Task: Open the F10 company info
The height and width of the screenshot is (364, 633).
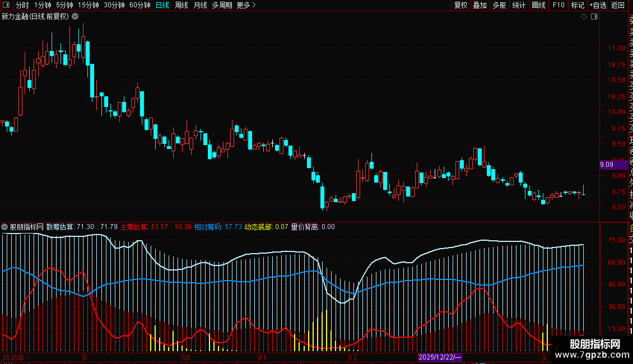Action: tap(558, 5)
